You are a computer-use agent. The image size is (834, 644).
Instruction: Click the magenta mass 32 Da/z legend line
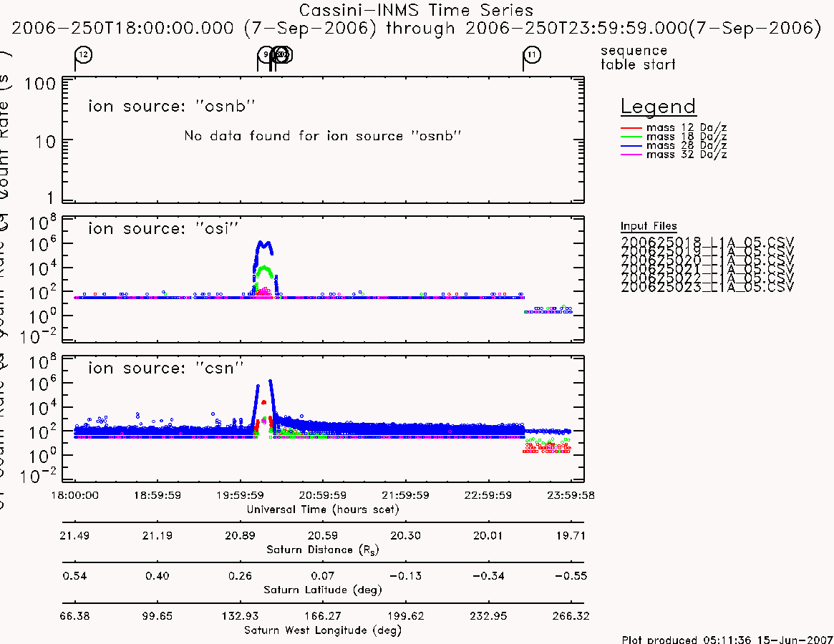click(x=631, y=155)
